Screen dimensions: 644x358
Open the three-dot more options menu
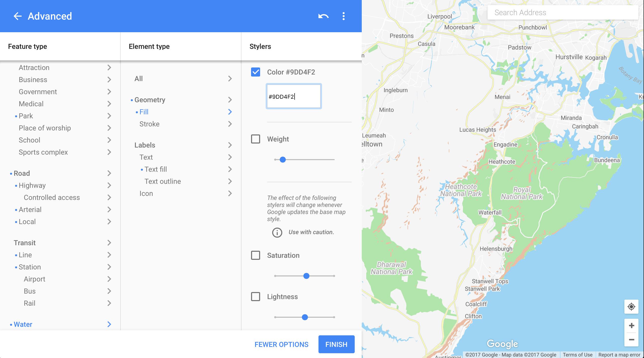coord(344,16)
